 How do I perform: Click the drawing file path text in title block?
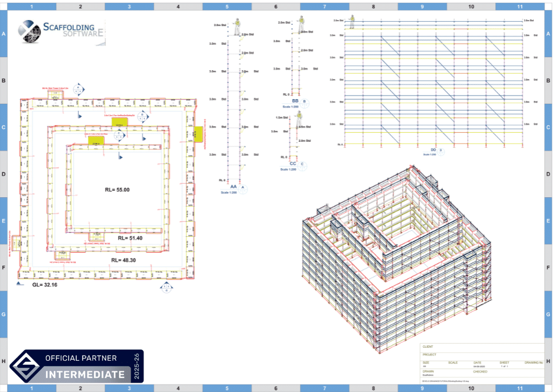point(445,381)
